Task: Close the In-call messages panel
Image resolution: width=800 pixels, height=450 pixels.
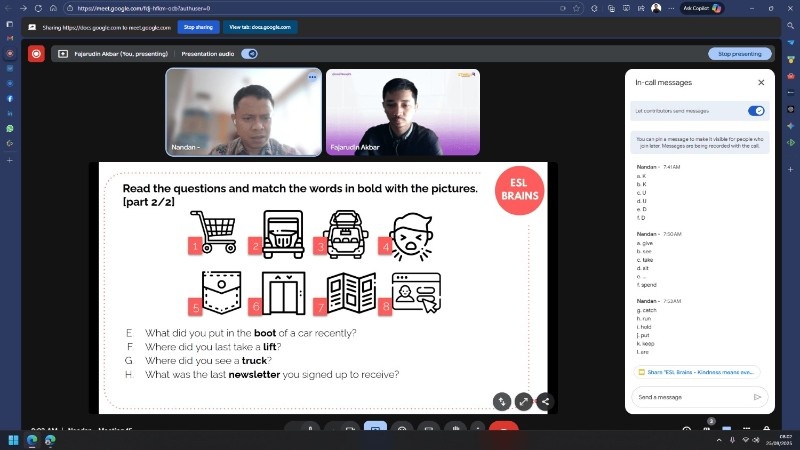Action: (x=761, y=82)
